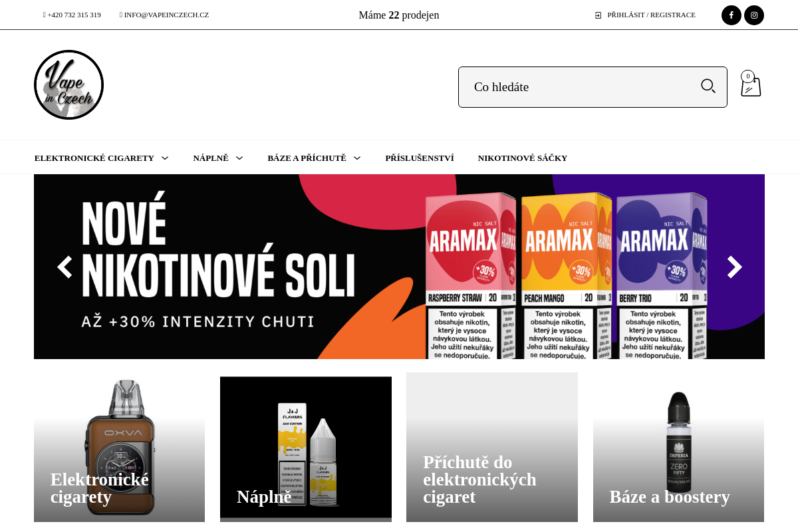Open the Facebook page icon
This screenshot has width=798, height=532.
(x=731, y=15)
